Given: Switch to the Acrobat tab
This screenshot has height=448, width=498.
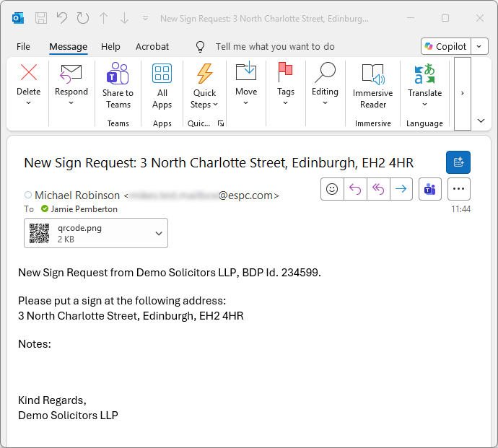Looking at the screenshot, I should click(152, 47).
